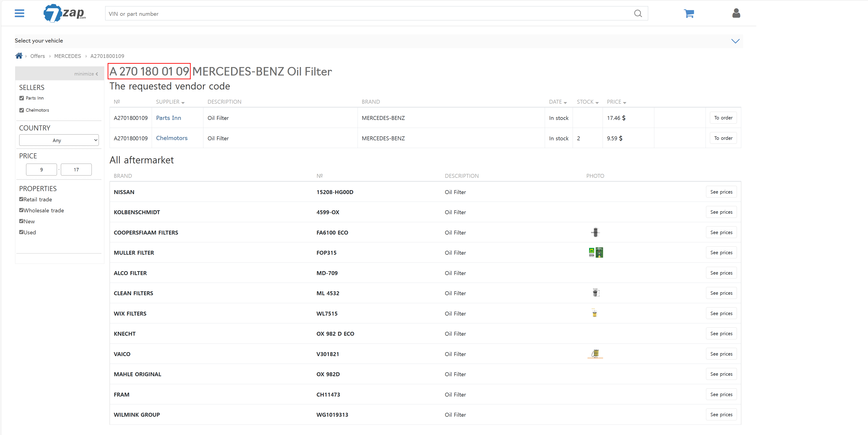Open the shopping cart icon
The height and width of the screenshot is (435, 868).
pos(688,14)
